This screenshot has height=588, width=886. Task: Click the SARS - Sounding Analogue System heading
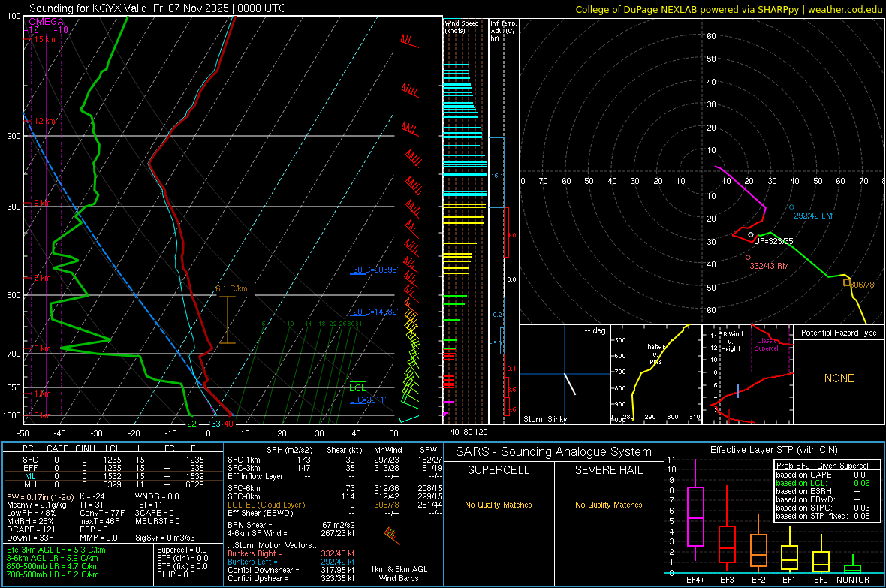pos(554,452)
